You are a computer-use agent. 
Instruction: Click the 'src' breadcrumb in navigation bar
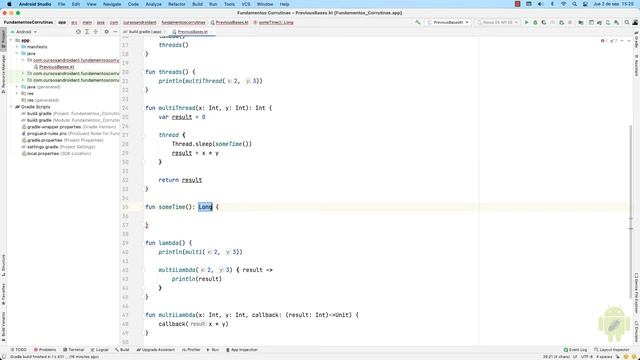click(x=74, y=22)
